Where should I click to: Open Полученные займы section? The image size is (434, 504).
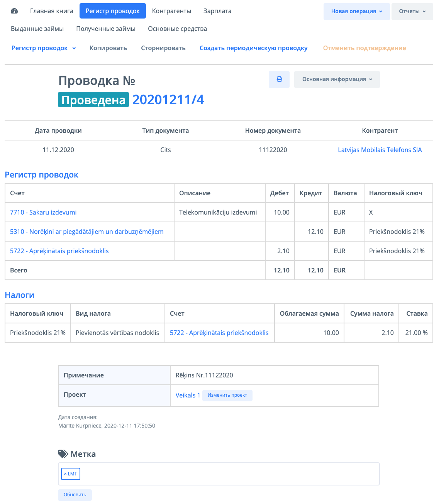tap(106, 29)
